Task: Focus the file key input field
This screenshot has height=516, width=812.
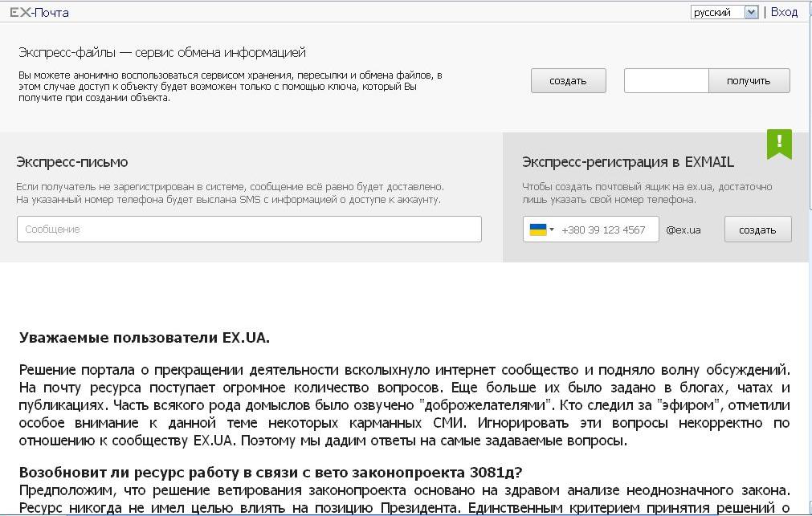Action: 666,81
